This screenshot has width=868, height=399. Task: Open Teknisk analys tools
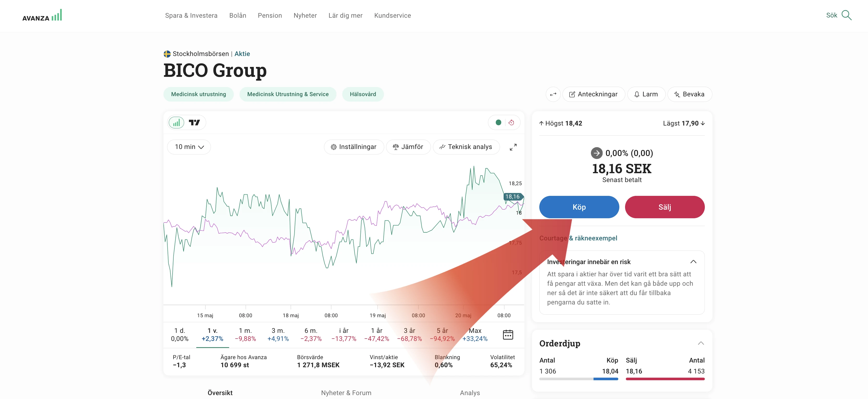[466, 147]
